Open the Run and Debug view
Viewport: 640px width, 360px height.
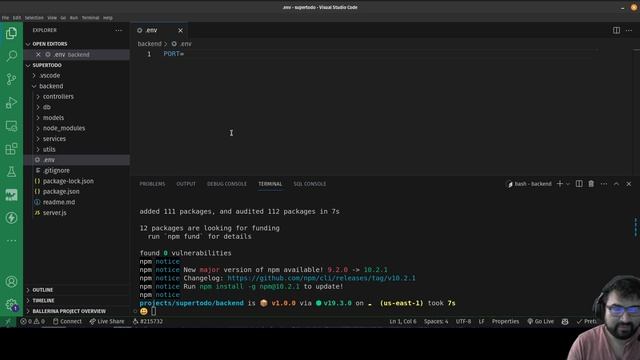click(11, 102)
